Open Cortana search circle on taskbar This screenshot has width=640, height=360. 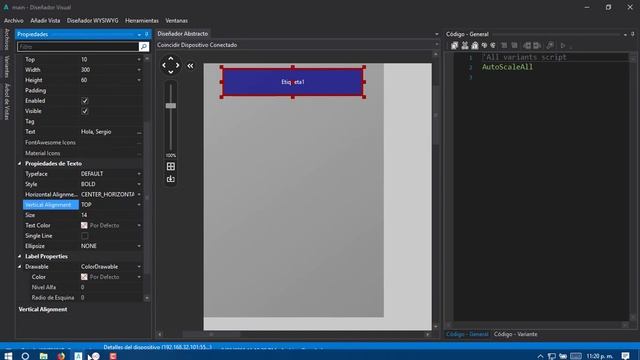(x=25, y=356)
